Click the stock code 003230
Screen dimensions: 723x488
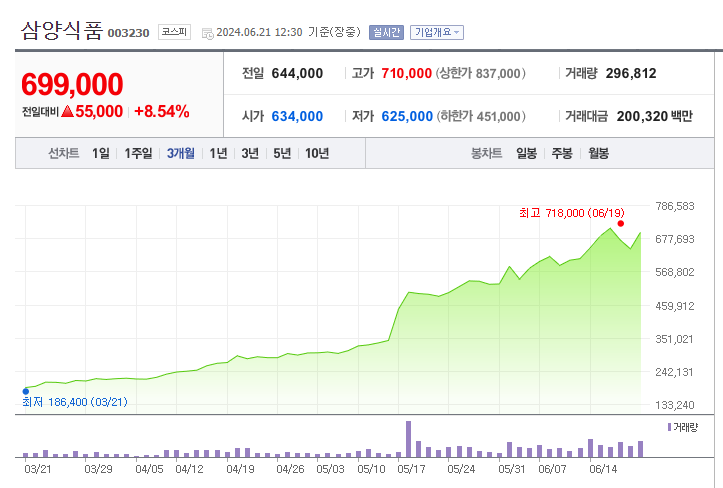pyautogui.click(x=129, y=33)
